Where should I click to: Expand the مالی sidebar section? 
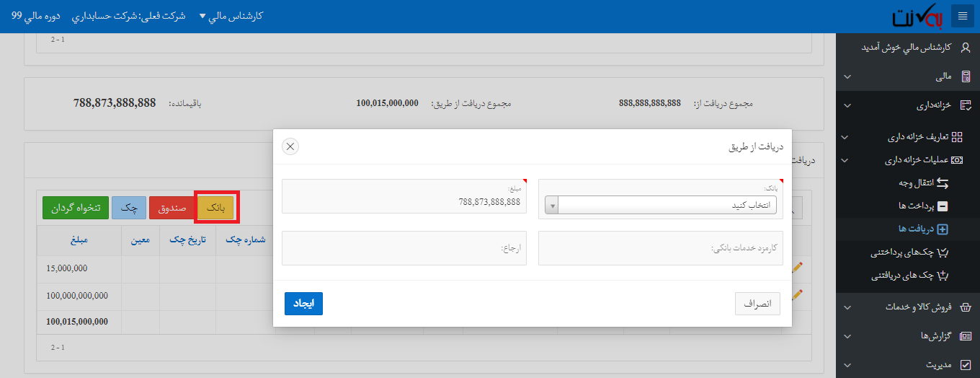pos(847,76)
